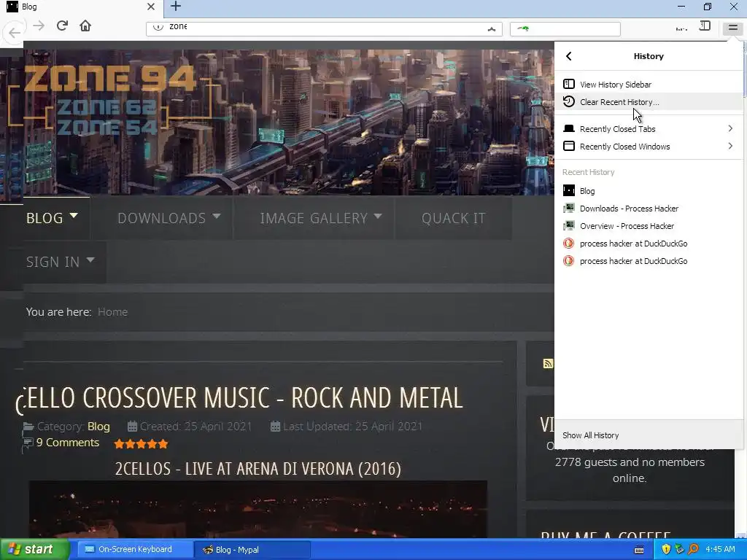747x560 pixels.
Task: Toggle the sidebar view toolbar icon
Action: (x=705, y=26)
